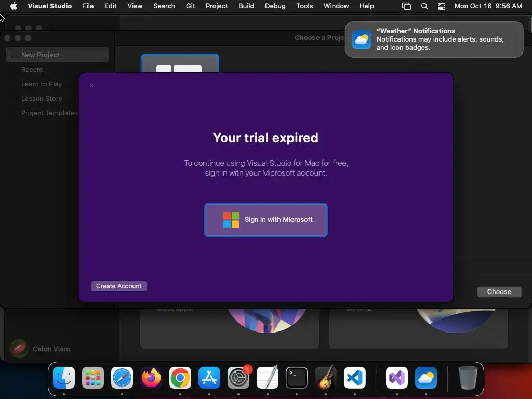This screenshot has width=532, height=399.
Task: Click the Calub Viem account name
Action: 51,349
